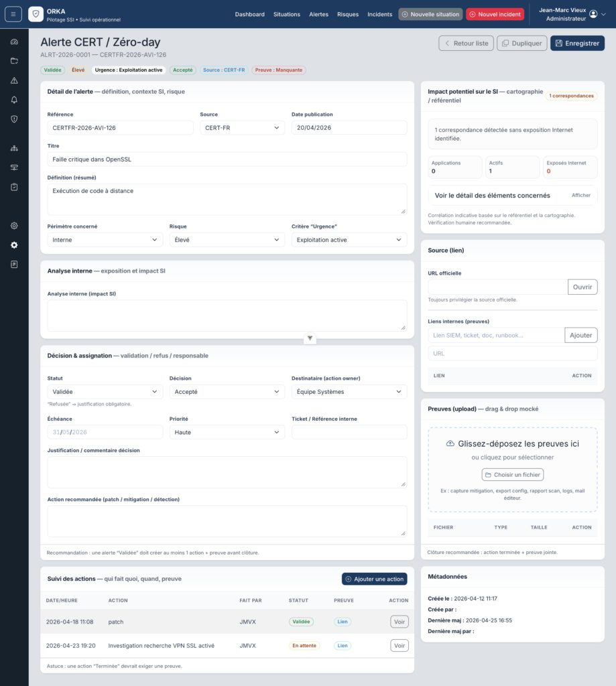Image resolution: width=616 pixels, height=686 pixels.
Task: Open the dashboard gauge icon in sidebar
Action: (x=14, y=42)
